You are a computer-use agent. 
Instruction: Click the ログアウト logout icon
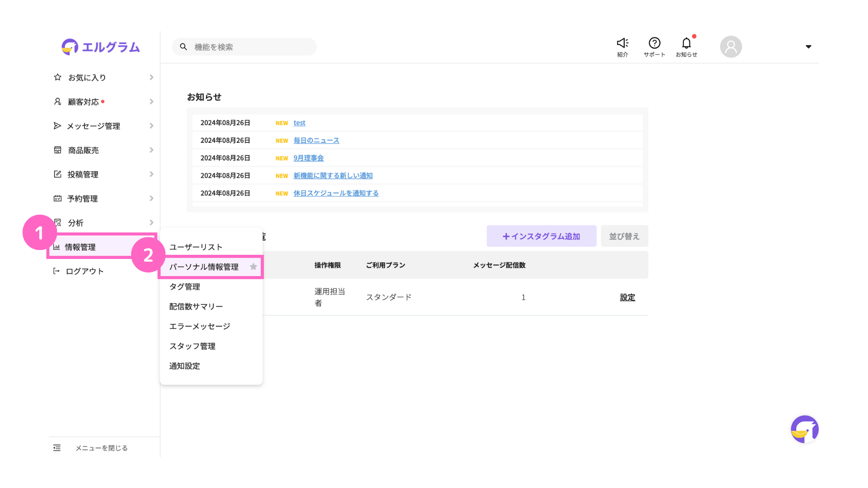(57, 271)
